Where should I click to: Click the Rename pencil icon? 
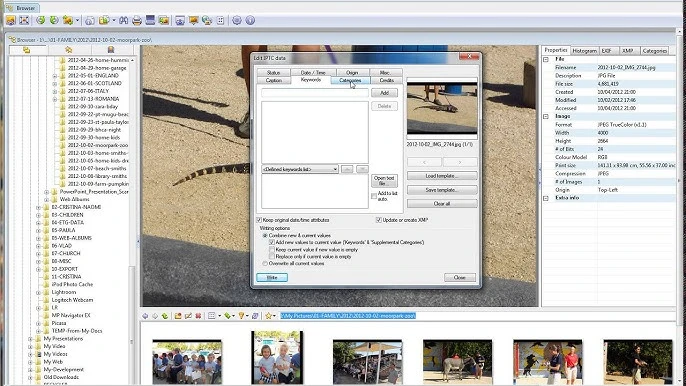tap(188, 316)
